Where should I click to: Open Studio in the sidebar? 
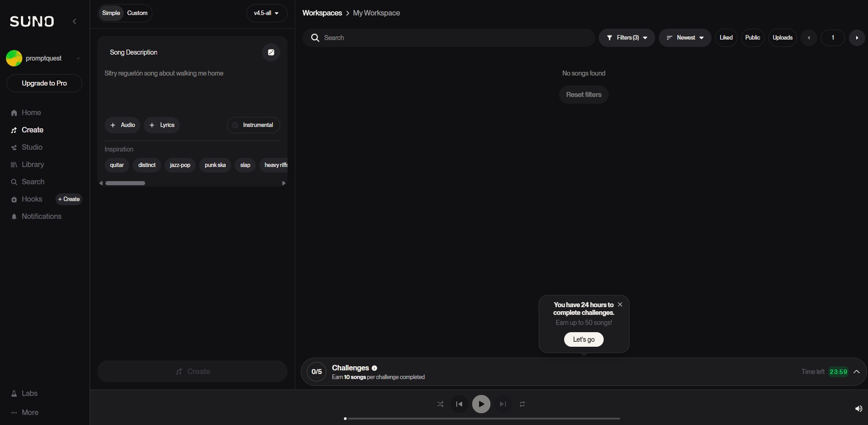tap(32, 147)
